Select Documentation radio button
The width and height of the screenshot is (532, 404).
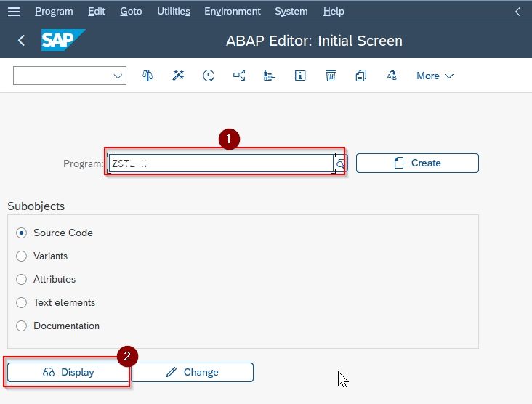21,326
